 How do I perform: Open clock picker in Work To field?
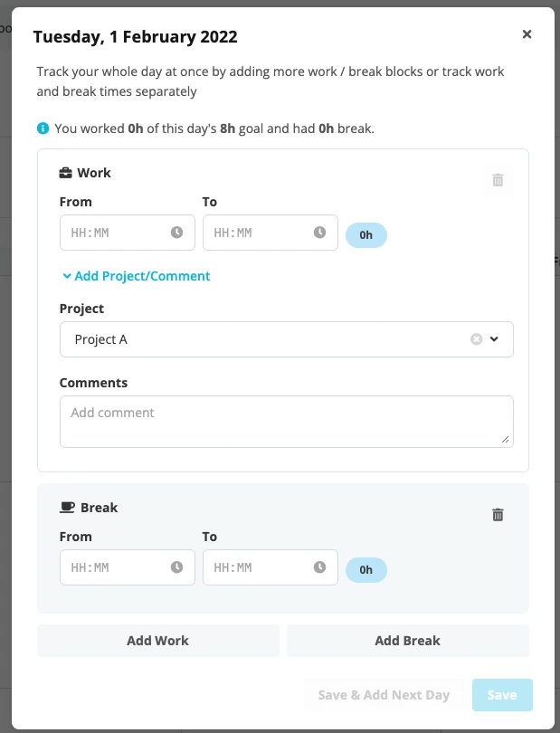(319, 233)
